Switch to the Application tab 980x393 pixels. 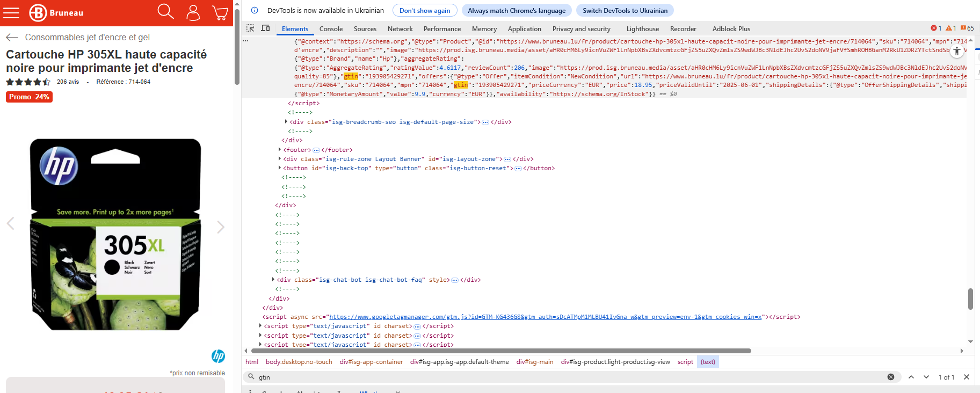(x=525, y=29)
